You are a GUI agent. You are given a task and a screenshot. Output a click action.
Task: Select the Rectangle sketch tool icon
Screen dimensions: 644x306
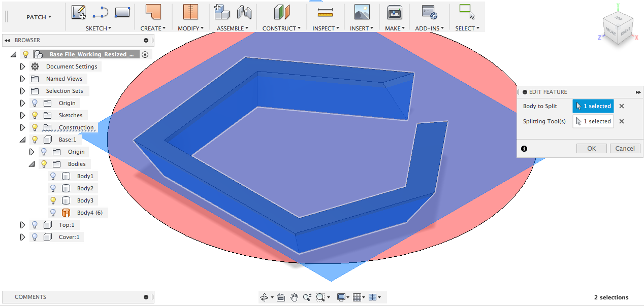pos(122,12)
